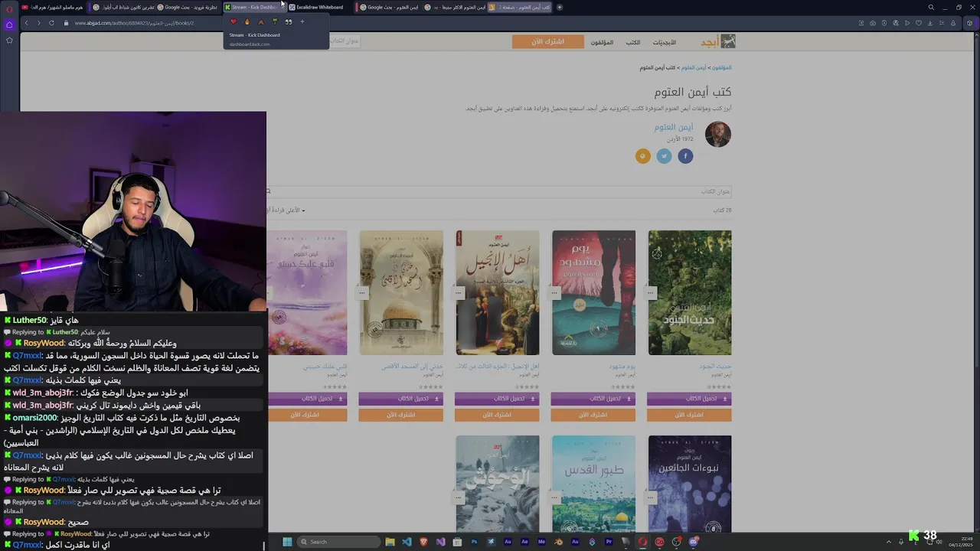Open options menu on أهل الإنجيل cover
This screenshot has width=980, height=551.
coord(458,292)
